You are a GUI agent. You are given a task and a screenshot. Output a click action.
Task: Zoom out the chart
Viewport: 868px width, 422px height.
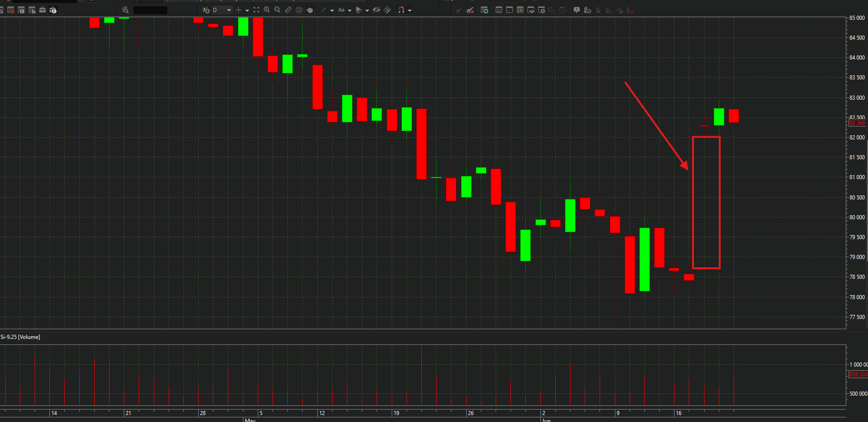277,10
